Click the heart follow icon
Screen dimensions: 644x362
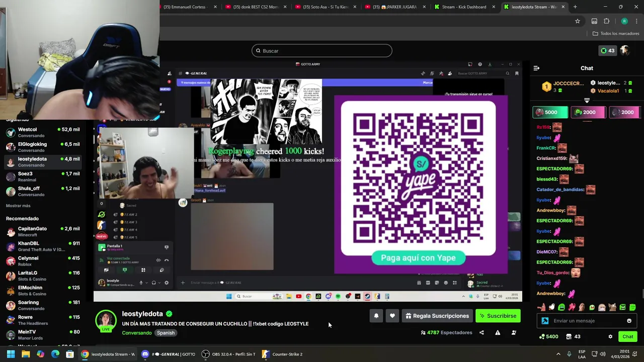[392, 316]
